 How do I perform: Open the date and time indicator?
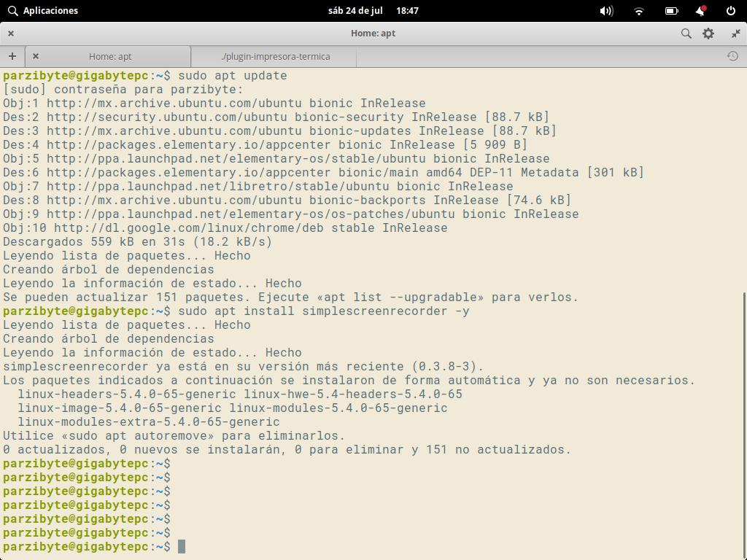click(373, 10)
